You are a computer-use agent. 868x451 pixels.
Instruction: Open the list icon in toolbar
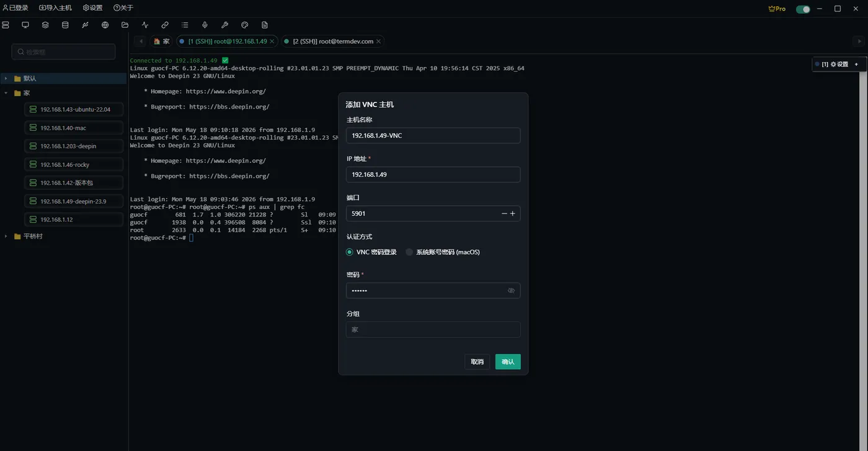pyautogui.click(x=185, y=25)
